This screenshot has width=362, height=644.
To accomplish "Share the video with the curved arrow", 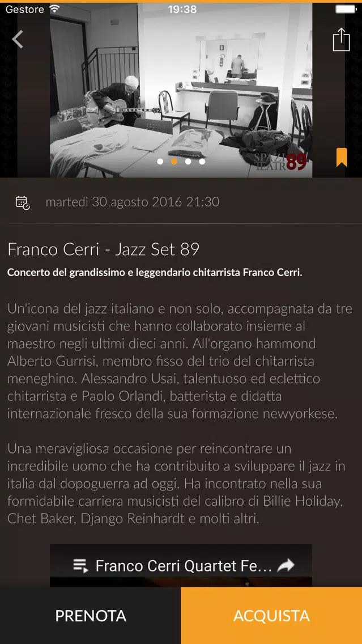I will (286, 566).
